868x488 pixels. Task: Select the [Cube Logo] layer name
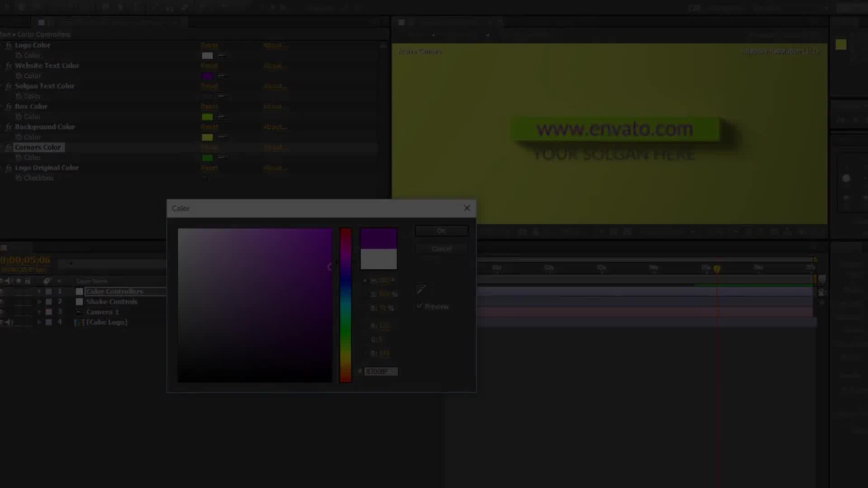tap(107, 322)
